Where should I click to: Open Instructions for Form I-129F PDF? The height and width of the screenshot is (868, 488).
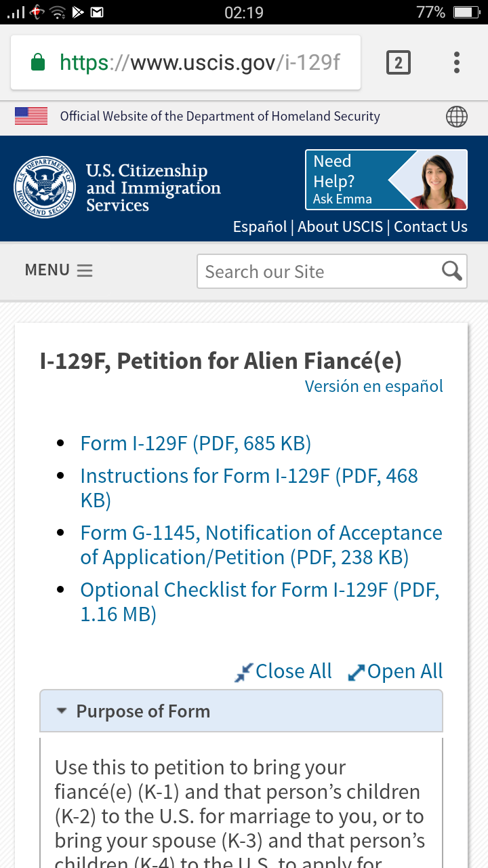click(249, 488)
